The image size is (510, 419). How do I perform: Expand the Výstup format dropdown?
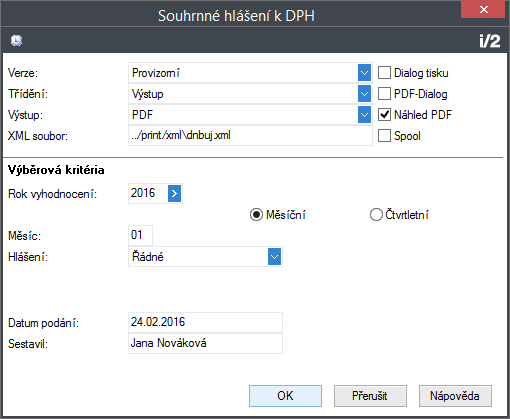364,115
